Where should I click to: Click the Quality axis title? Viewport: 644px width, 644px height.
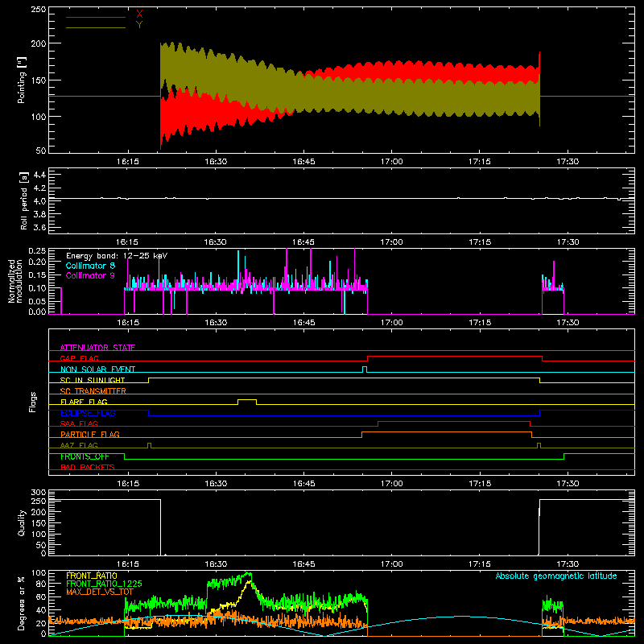coord(22,522)
